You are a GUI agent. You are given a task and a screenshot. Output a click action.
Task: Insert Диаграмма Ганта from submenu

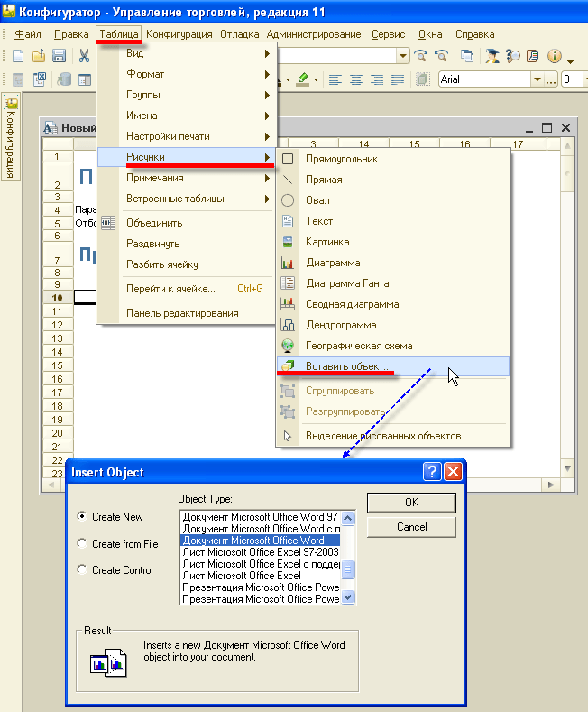393,283
